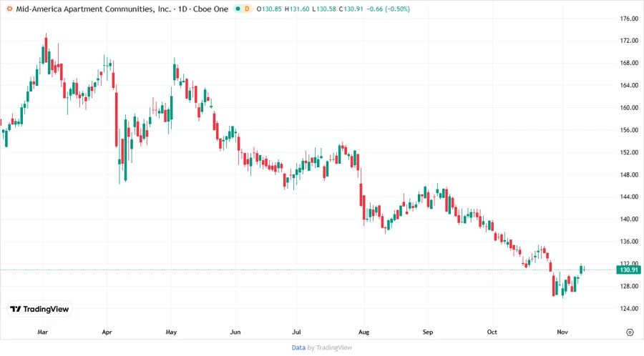Click the 148.00 price axis label
This screenshot has width=644, height=356.
click(629, 174)
